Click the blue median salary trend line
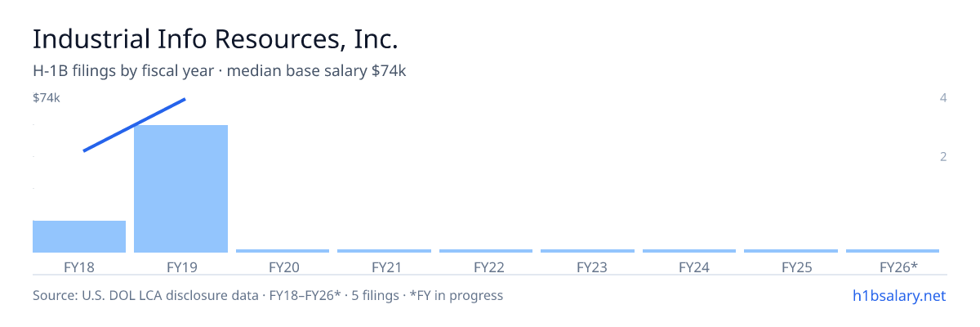 point(135,125)
